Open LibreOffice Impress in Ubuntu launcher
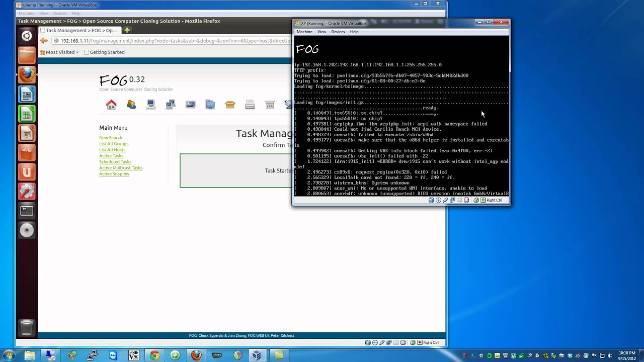Screen dimensions: 644x362 [x=27, y=133]
